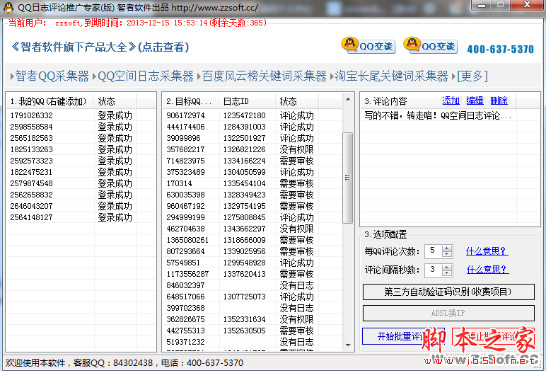This screenshot has width=548, height=372.
Task: Click the target list scrollbar thumb
Action: coord(347,178)
